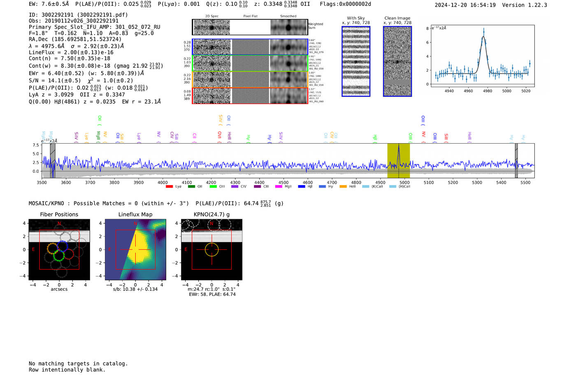Click the gray hatched band near 5460 Å
The image size is (576, 392).
[516, 161]
